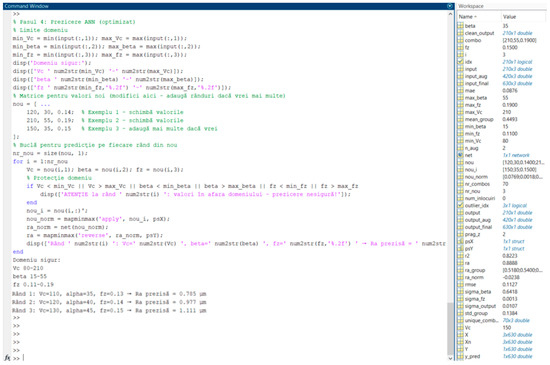The height and width of the screenshot is (365, 550).
Task: Select the unique_comb variable row
Action: [502, 320]
